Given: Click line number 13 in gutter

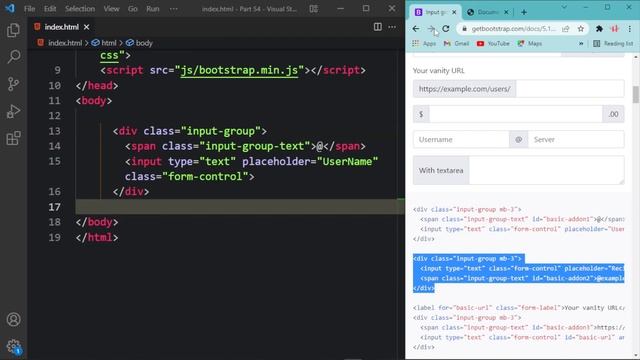Looking at the screenshot, I should coord(54,131).
